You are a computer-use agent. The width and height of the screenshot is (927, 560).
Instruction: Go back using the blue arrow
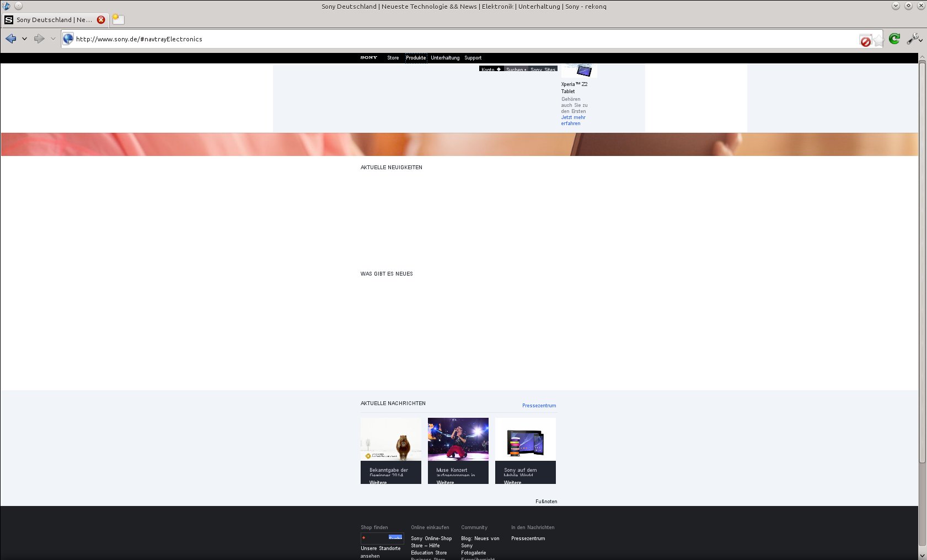click(x=10, y=39)
